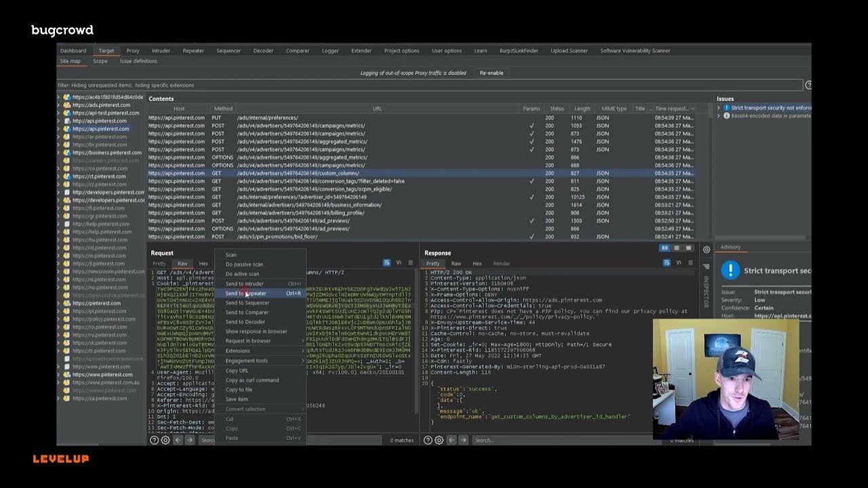Select top-bottom request/response layout icon
This screenshot has width=868, height=488.
677,249
